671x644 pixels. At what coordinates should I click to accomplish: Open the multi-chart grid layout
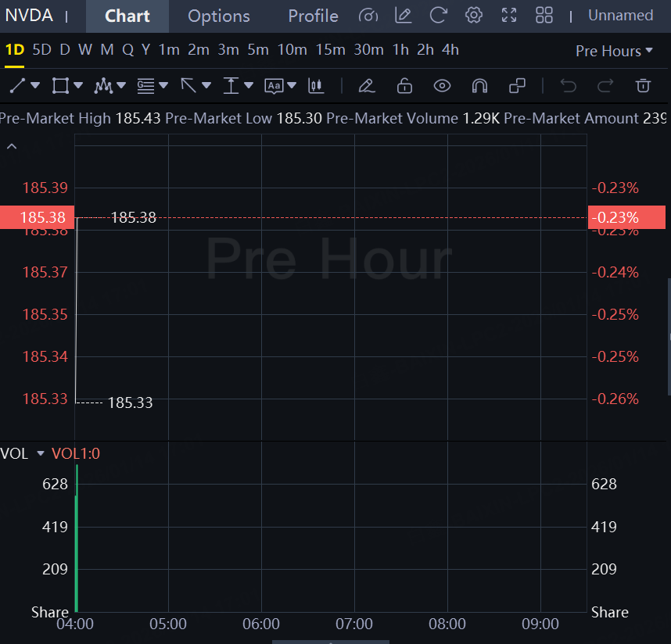click(544, 15)
